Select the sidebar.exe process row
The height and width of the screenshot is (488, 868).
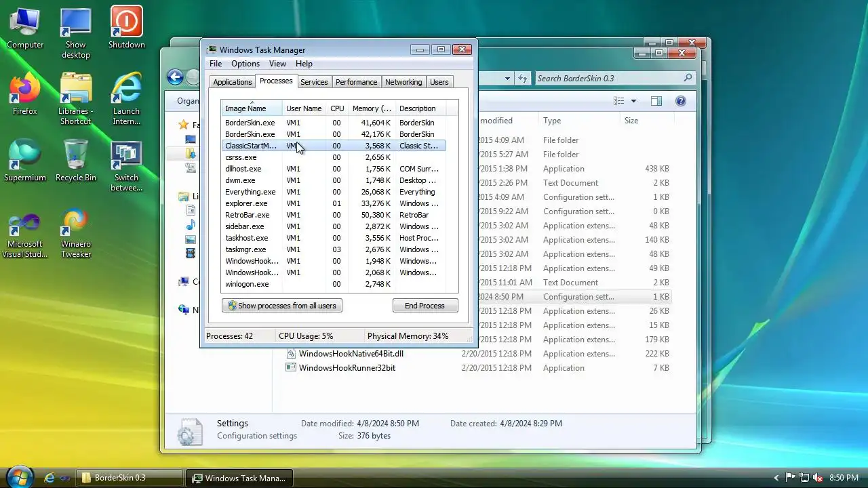(334, 226)
